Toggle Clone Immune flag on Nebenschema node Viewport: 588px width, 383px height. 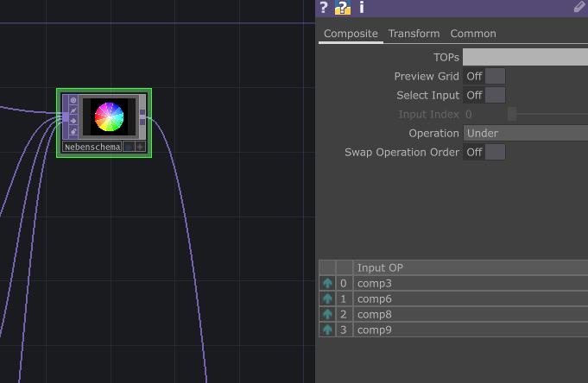tap(73, 110)
